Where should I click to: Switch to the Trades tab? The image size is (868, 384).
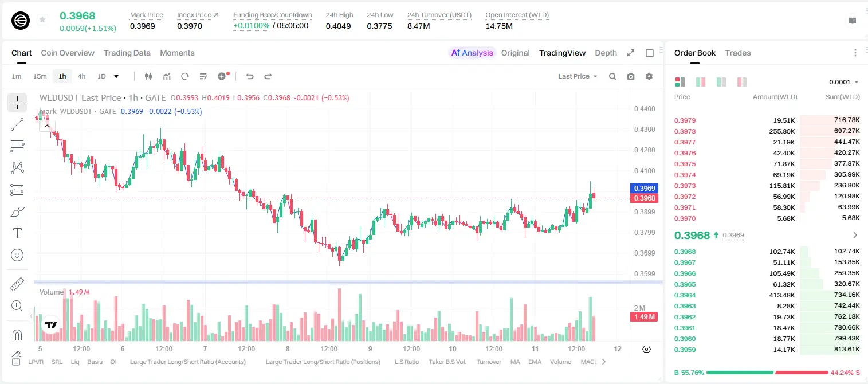click(738, 53)
